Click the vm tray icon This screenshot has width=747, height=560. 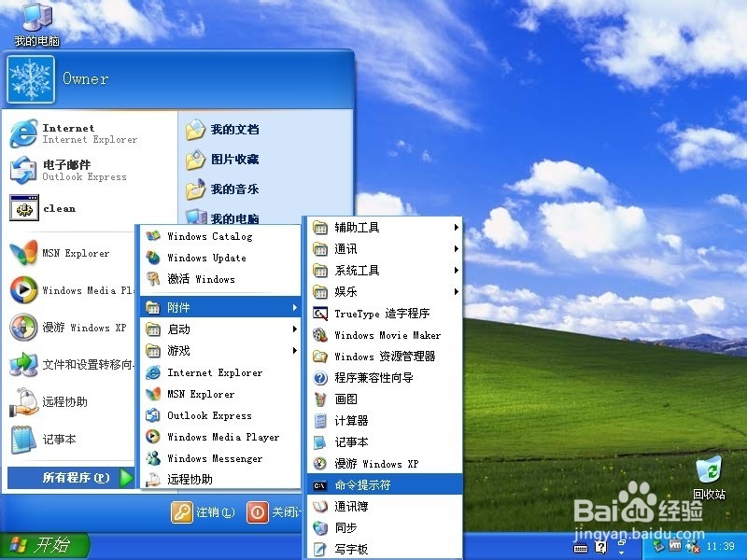pyautogui.click(x=675, y=545)
